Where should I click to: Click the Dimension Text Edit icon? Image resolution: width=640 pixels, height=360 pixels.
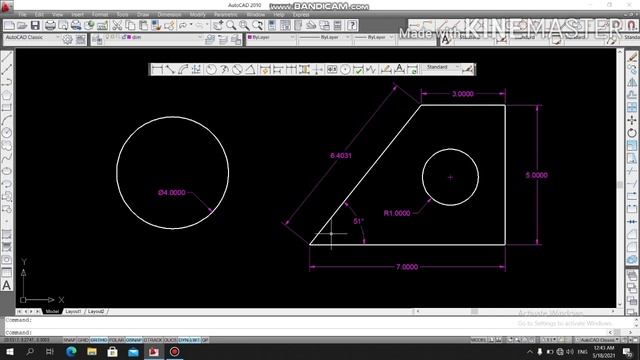(x=399, y=69)
